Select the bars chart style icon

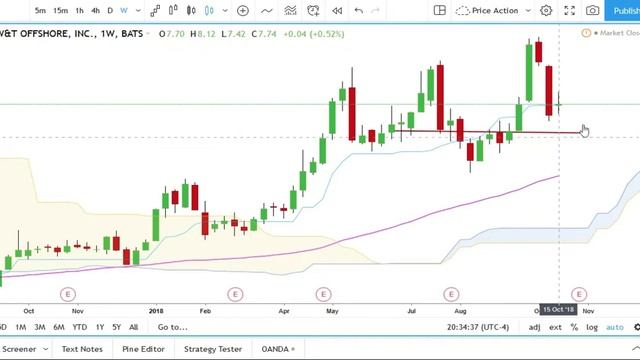coord(173,10)
